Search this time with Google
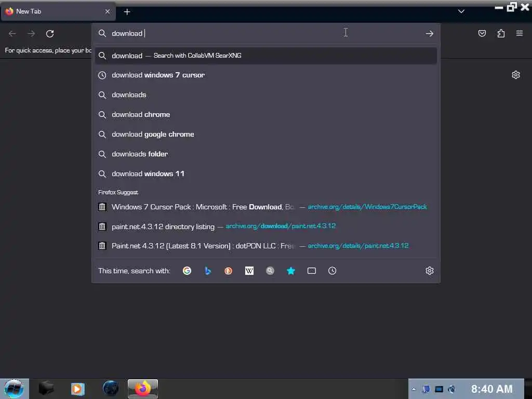 (187, 270)
